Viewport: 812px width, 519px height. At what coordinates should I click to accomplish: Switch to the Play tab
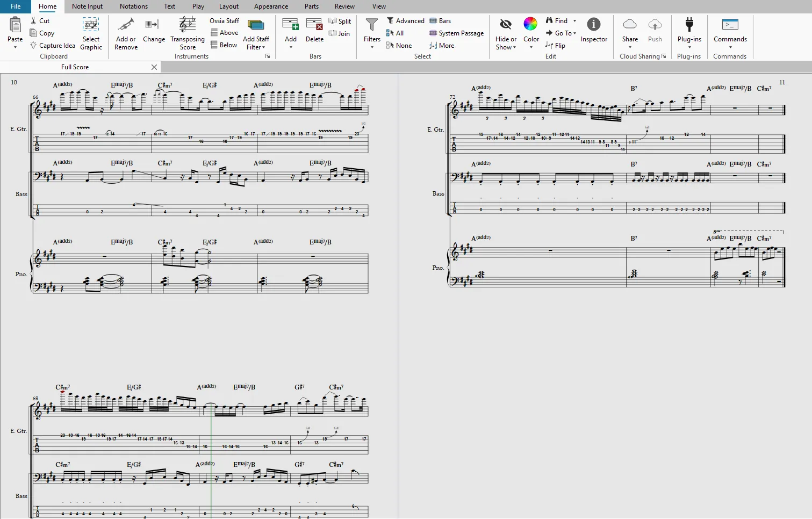pyautogui.click(x=198, y=6)
